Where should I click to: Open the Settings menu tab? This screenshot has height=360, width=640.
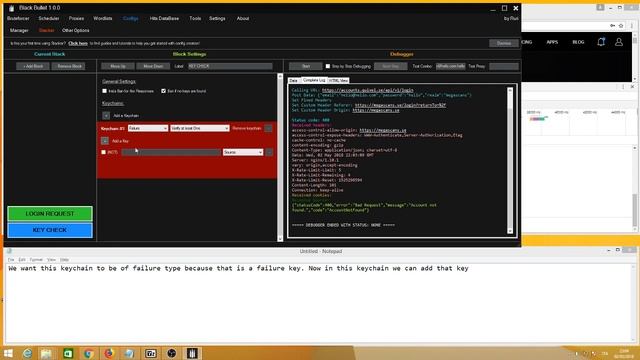pyautogui.click(x=217, y=18)
